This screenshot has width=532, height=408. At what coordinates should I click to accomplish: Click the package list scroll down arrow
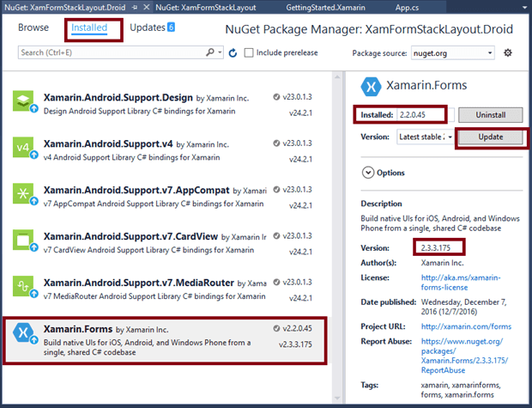(337, 399)
